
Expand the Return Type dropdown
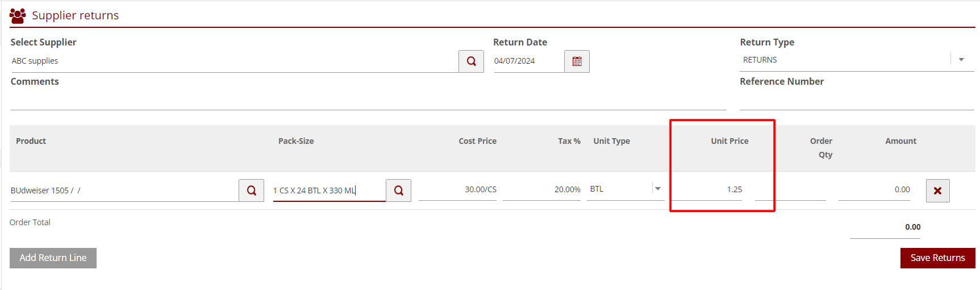(961, 60)
